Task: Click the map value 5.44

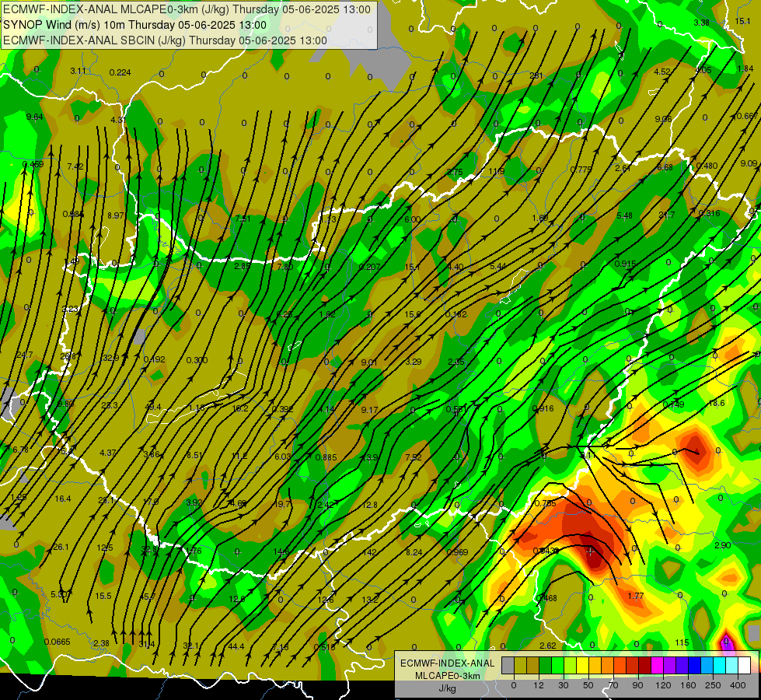Action: click(x=498, y=266)
